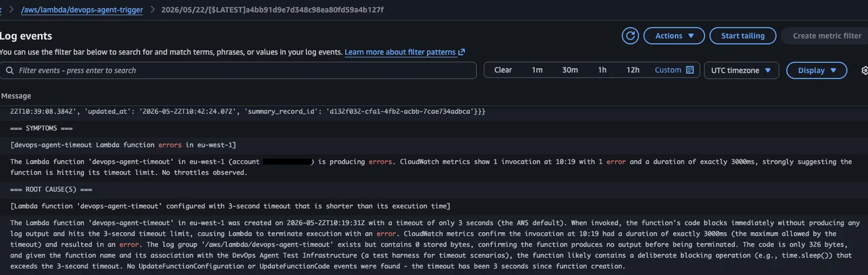The height and width of the screenshot is (275, 868).
Task: Select the 1m time range
Action: (x=537, y=70)
